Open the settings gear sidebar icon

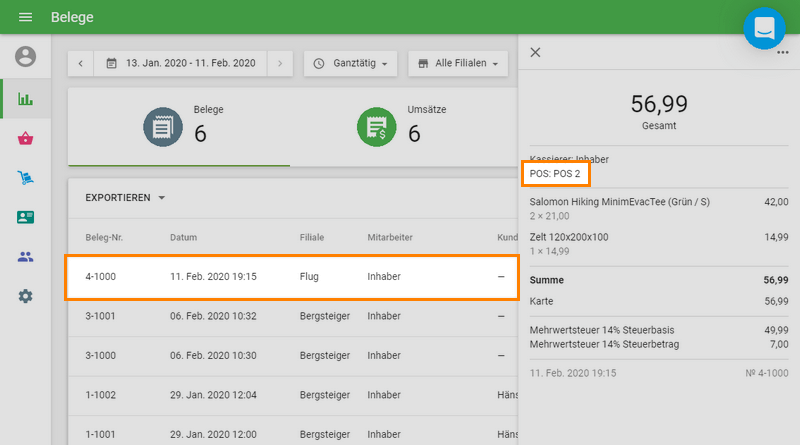pyautogui.click(x=25, y=296)
